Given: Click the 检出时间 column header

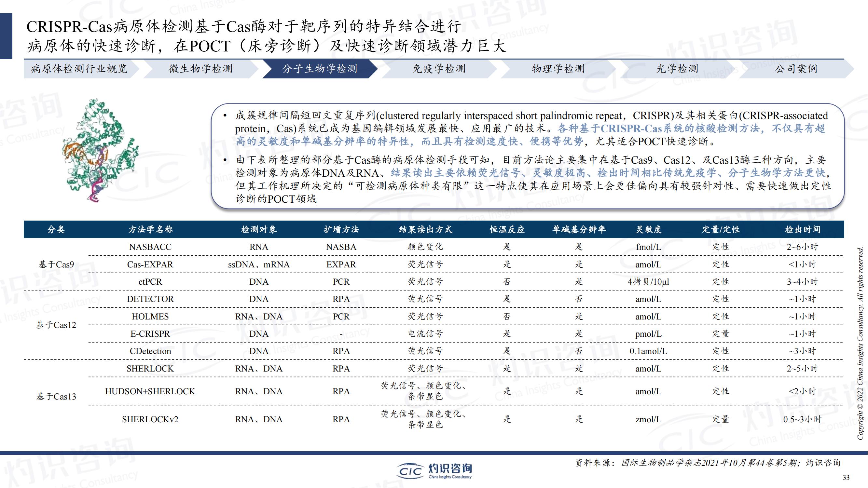Looking at the screenshot, I should (803, 230).
